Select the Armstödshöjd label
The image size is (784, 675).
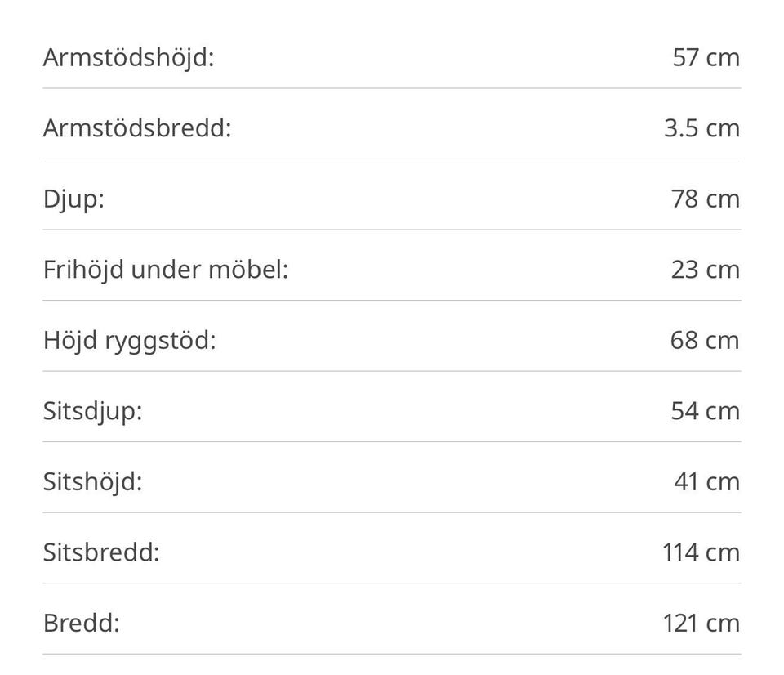pos(128,58)
